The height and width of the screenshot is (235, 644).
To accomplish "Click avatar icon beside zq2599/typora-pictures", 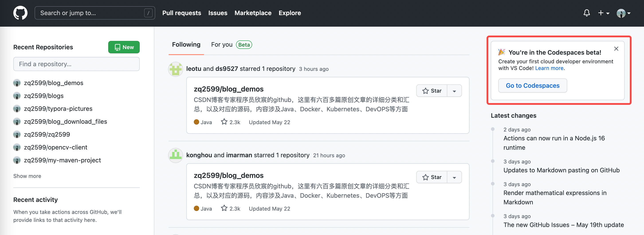I will click(x=17, y=109).
